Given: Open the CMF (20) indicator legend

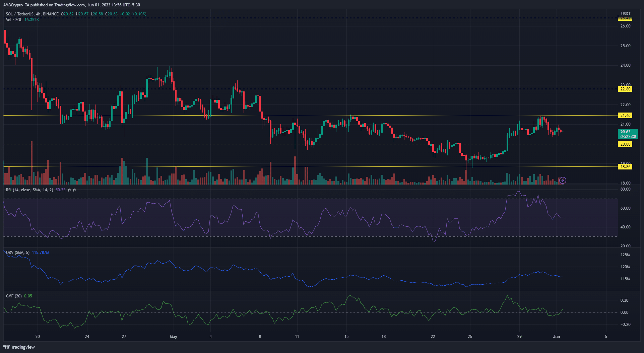Looking at the screenshot, I should [x=14, y=296].
